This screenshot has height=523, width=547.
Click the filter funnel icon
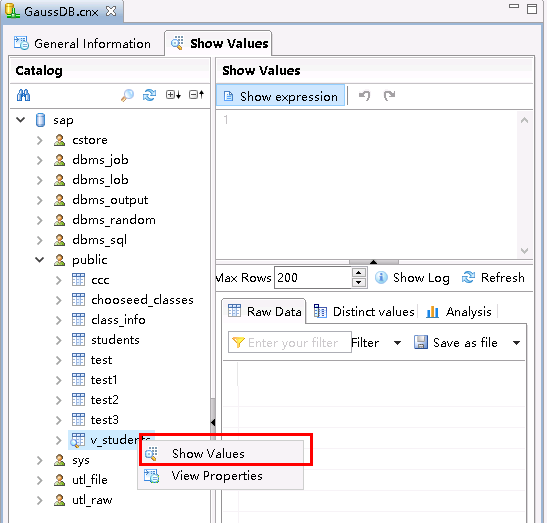[x=238, y=343]
